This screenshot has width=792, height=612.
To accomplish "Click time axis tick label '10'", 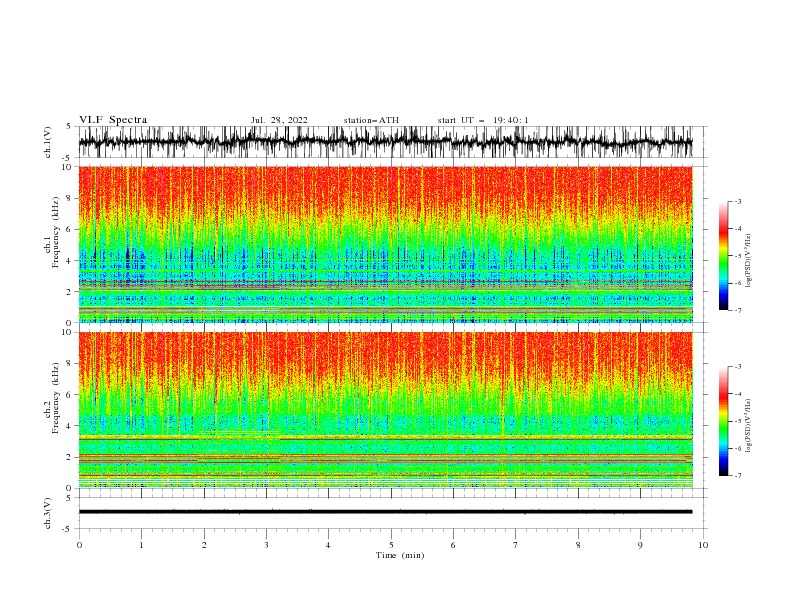I will coord(703,545).
